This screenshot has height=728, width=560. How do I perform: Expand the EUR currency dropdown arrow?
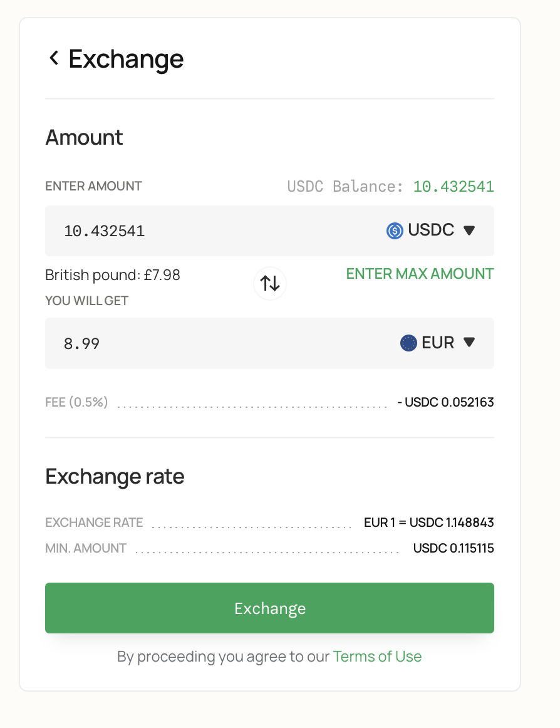469,343
